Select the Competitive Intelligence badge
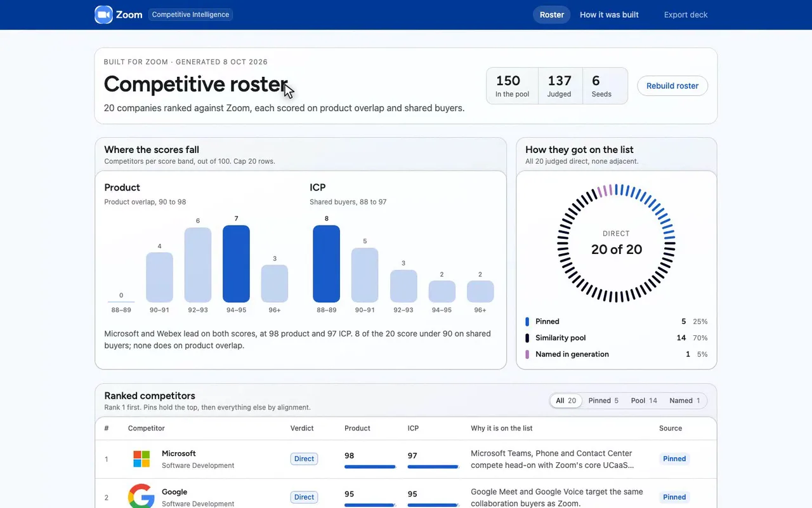The width and height of the screenshot is (812, 508). (x=190, y=15)
